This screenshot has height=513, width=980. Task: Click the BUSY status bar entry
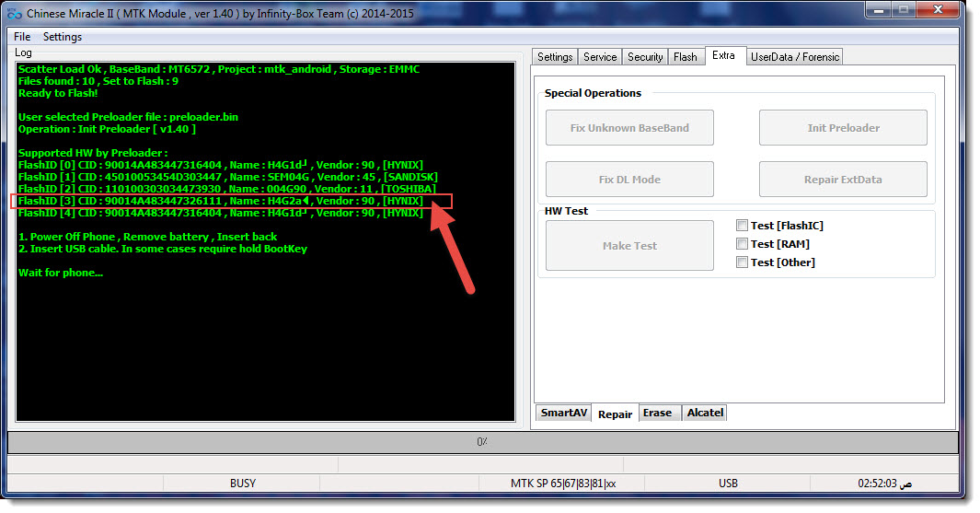click(243, 483)
